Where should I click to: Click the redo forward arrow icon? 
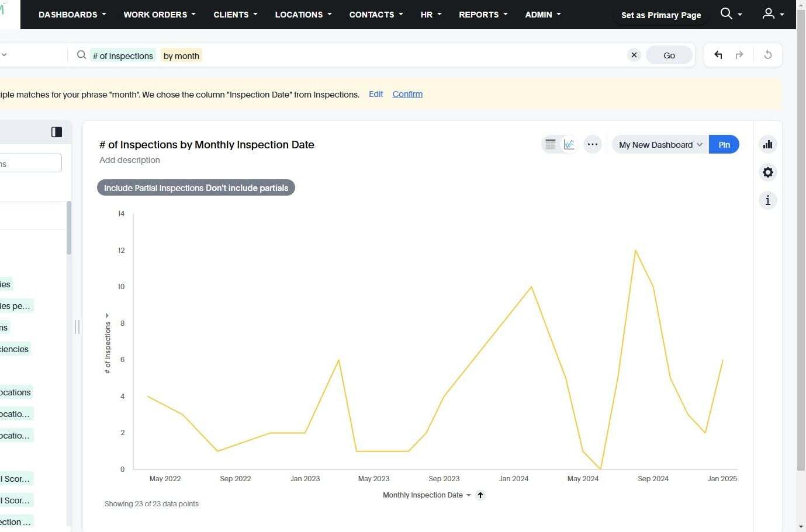739,55
